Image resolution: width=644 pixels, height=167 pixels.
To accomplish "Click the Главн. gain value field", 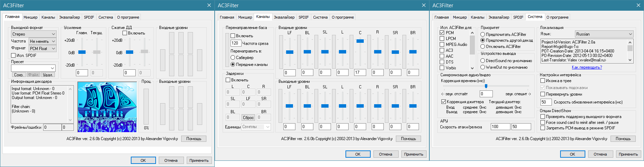I will 82,73.
